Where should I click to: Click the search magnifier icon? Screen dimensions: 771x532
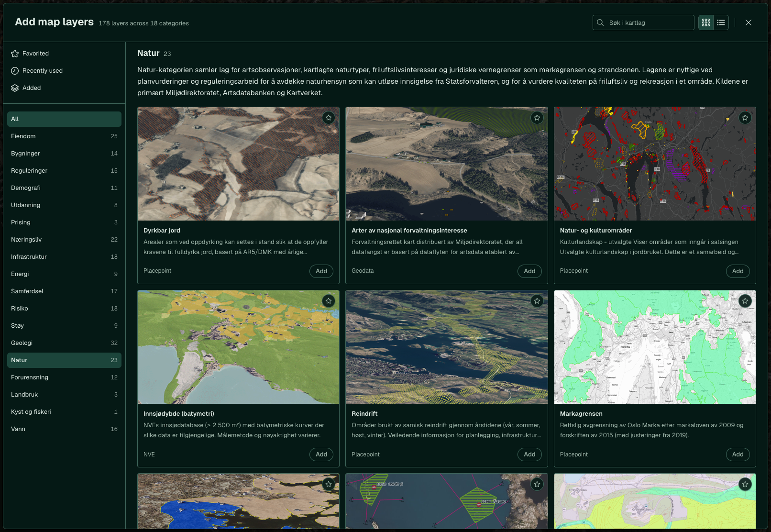coord(600,22)
